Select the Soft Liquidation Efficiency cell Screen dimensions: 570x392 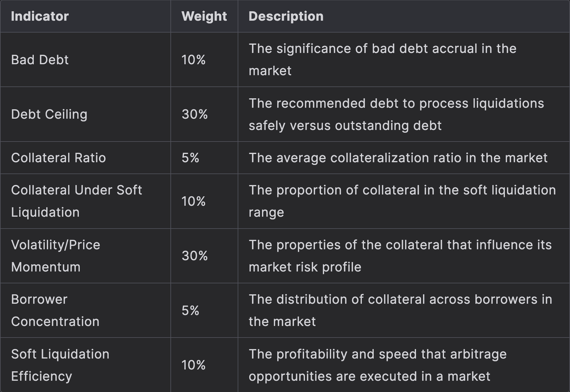click(60, 365)
